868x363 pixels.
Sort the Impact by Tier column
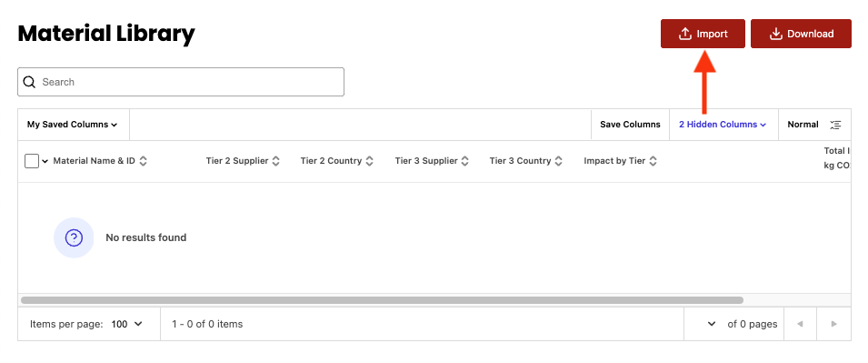pyautogui.click(x=653, y=161)
